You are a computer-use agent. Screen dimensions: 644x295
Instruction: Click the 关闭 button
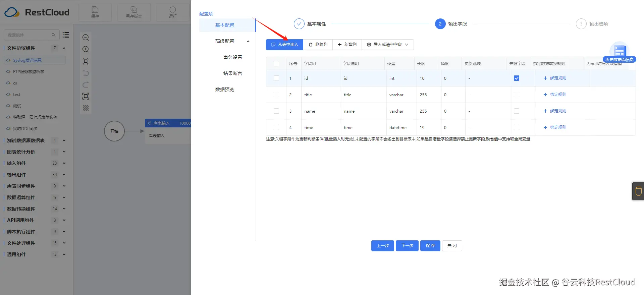coord(452,246)
